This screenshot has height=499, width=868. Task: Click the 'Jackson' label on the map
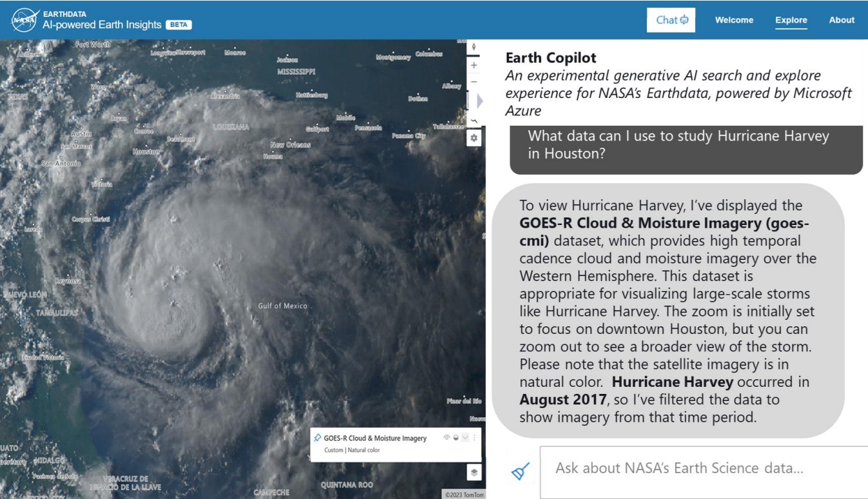[x=287, y=60]
